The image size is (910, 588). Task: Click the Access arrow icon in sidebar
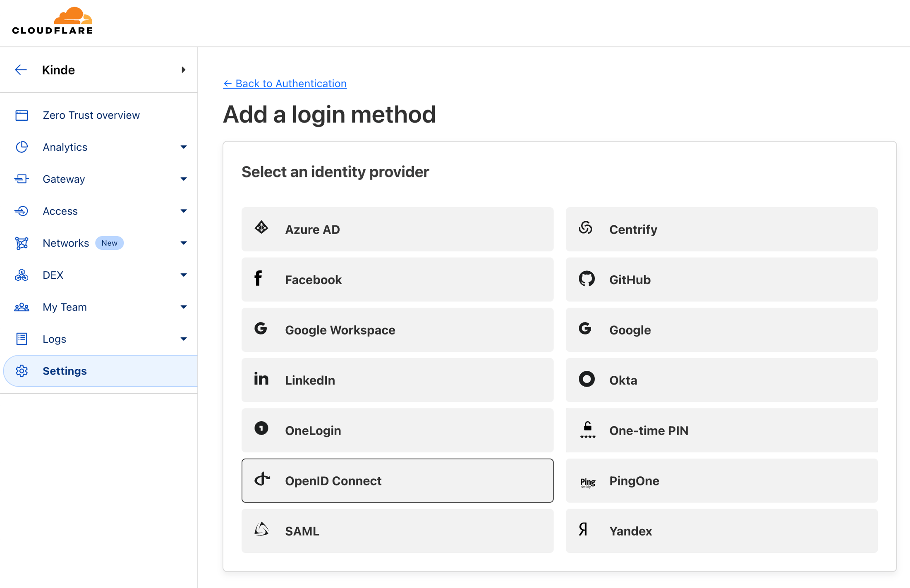[22, 211]
